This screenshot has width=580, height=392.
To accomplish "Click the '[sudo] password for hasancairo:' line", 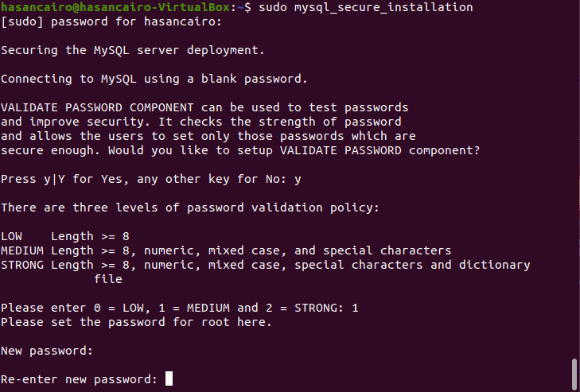I will tap(111, 21).
